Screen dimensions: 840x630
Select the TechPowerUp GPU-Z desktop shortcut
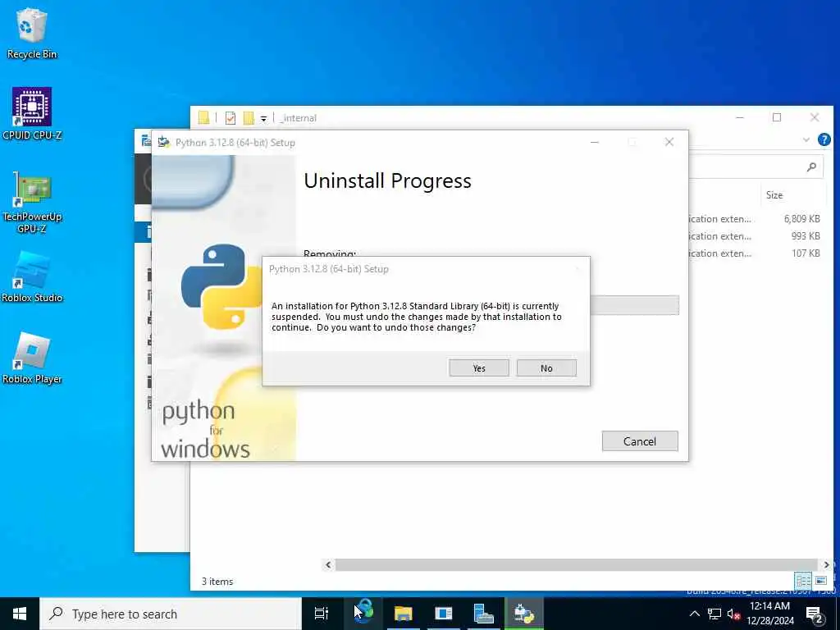32,202
